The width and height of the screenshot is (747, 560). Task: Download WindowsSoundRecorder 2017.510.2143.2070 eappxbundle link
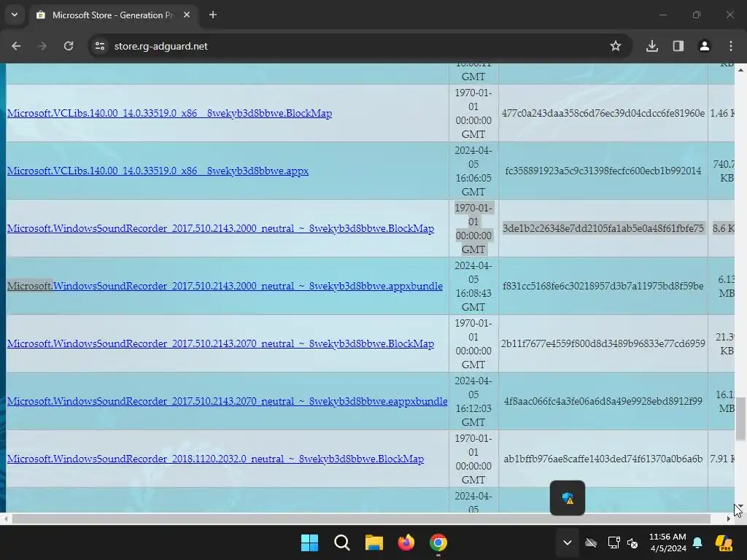pos(228,402)
